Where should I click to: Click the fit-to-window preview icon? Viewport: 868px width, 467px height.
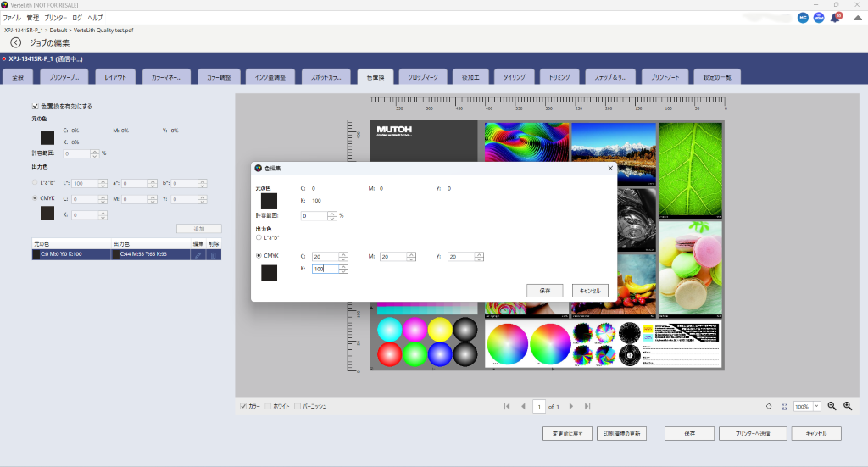[x=784, y=406]
